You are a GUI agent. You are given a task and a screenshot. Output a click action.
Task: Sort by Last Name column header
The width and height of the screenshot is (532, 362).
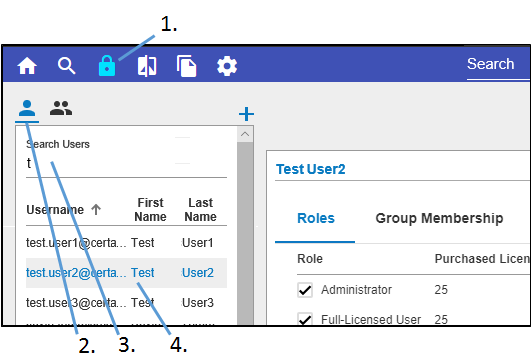coord(200,210)
